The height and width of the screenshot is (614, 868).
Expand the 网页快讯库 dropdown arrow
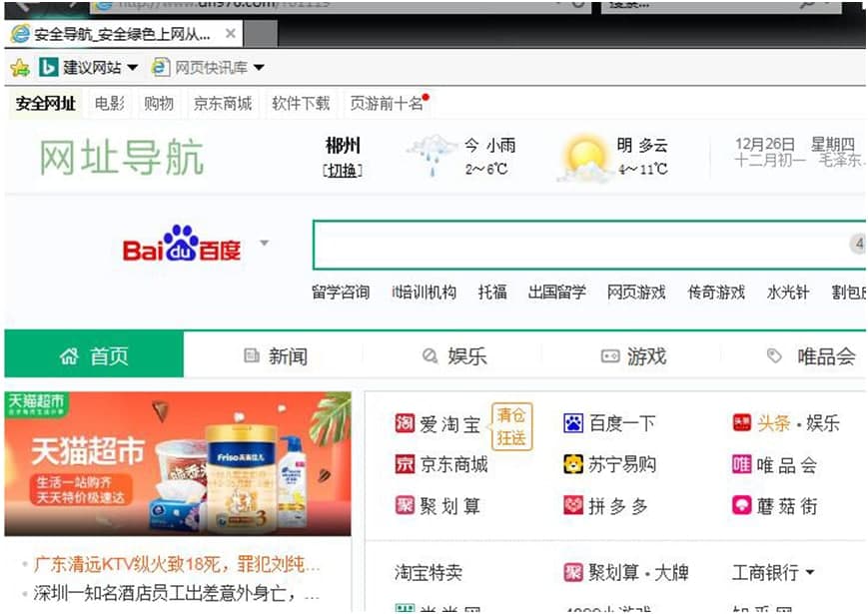point(259,68)
